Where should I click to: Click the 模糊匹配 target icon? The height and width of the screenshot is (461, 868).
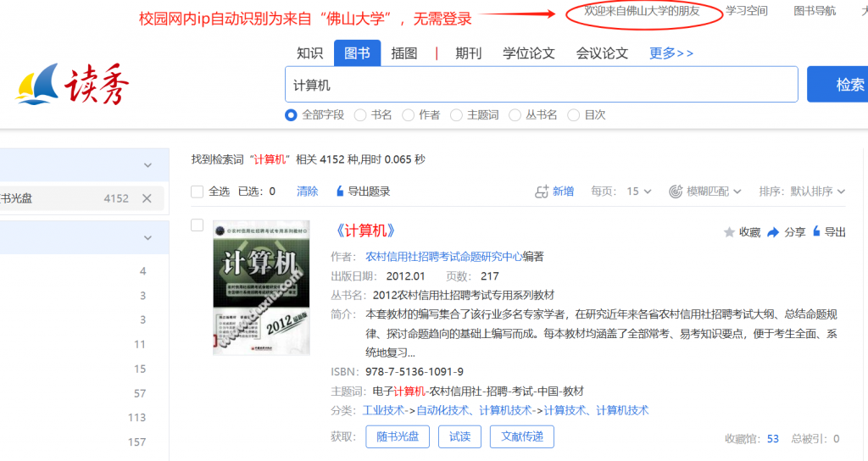(x=676, y=192)
